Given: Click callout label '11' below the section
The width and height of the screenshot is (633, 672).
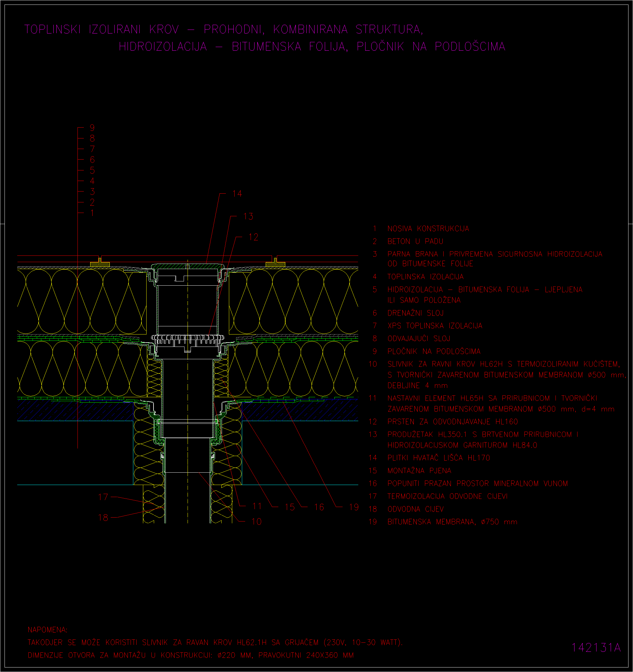Looking at the screenshot, I should pos(257,506).
